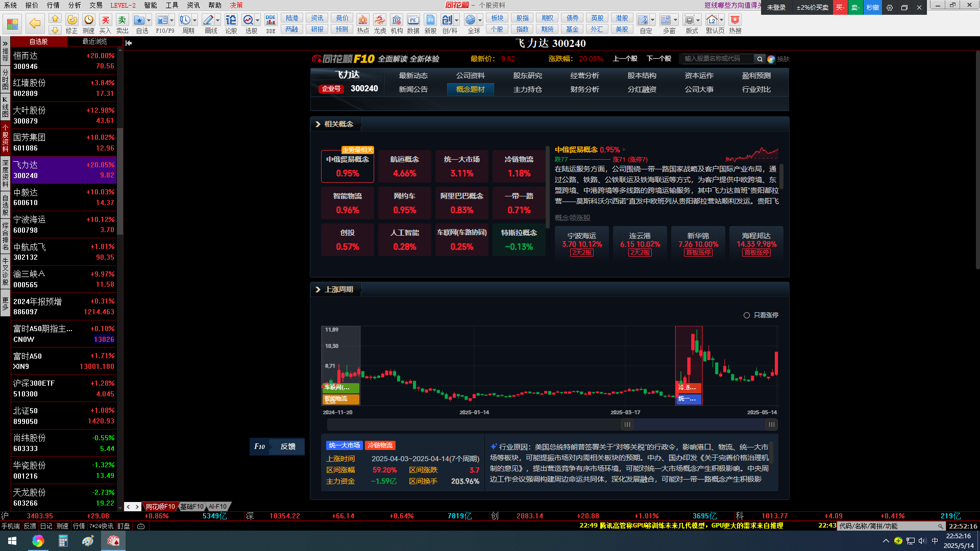Click the settings gear in trading bar
The height and width of the screenshot is (551, 980).
890,8
